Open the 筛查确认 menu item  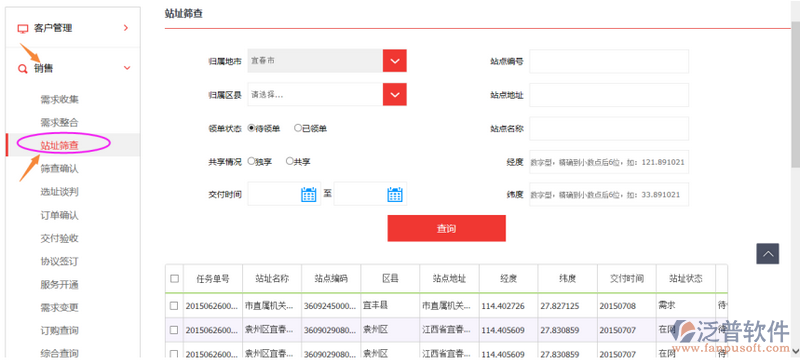click(x=60, y=168)
